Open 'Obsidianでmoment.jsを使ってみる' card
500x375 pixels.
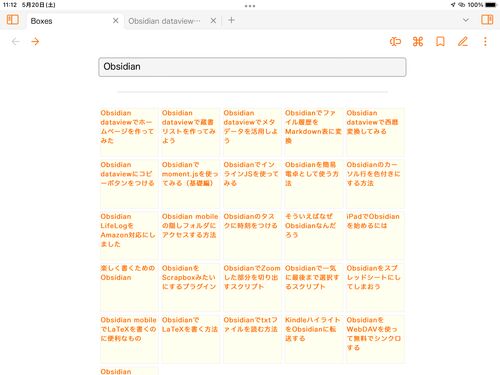(190, 184)
